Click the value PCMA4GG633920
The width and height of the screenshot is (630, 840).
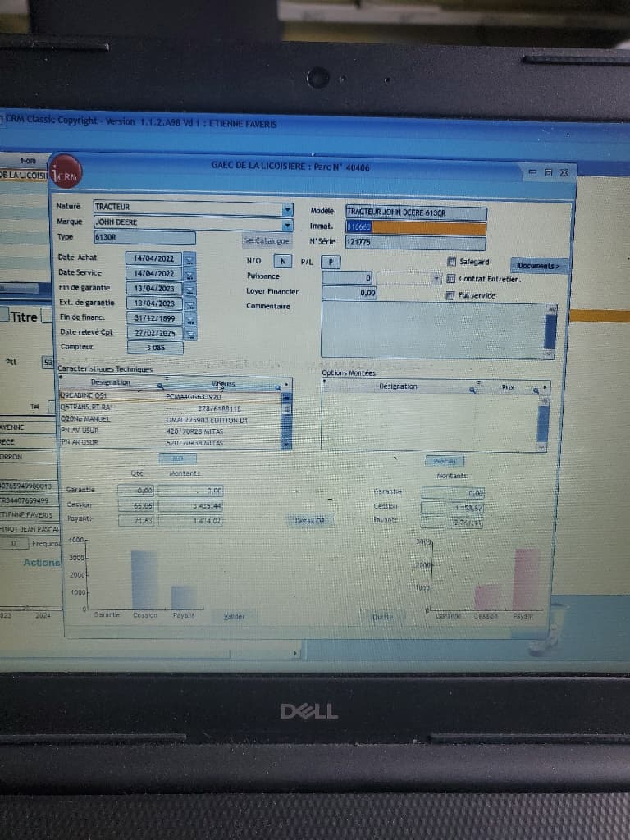(193, 397)
